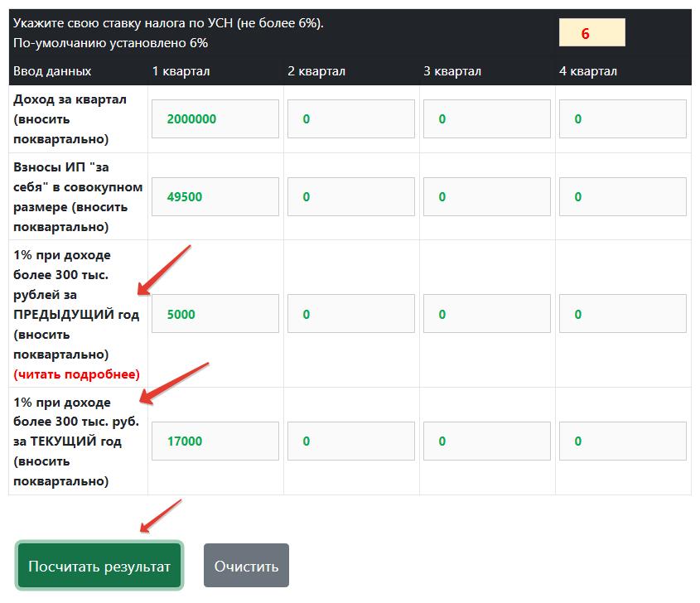This screenshot has height=603, width=700.
Task: Select the 2 квартал ТЕКУЩИЙ год 1% field
Action: (x=351, y=441)
